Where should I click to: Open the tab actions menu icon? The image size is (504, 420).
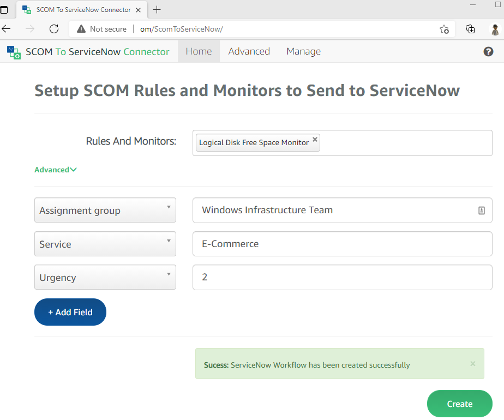(3, 10)
